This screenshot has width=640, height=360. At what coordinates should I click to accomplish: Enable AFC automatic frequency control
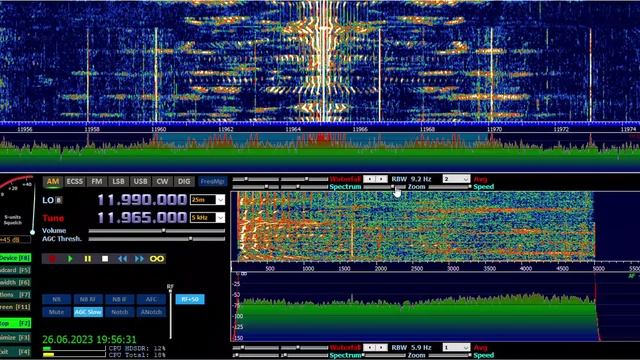tap(151, 299)
